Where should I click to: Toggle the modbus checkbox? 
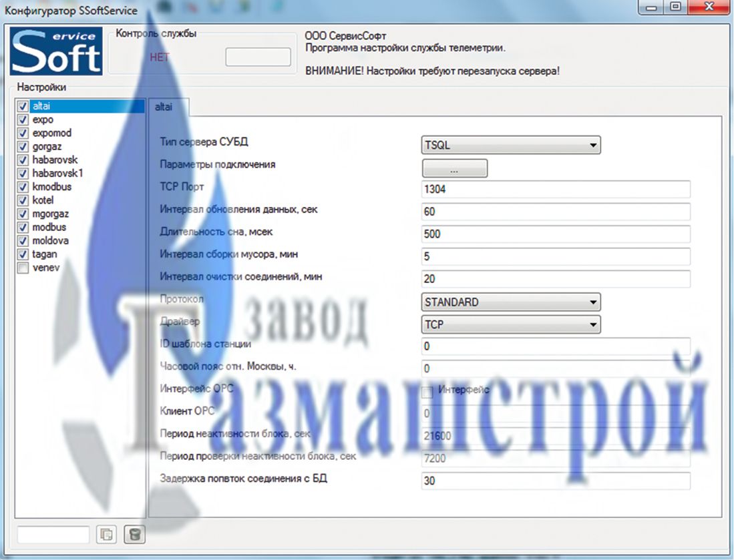(x=23, y=228)
